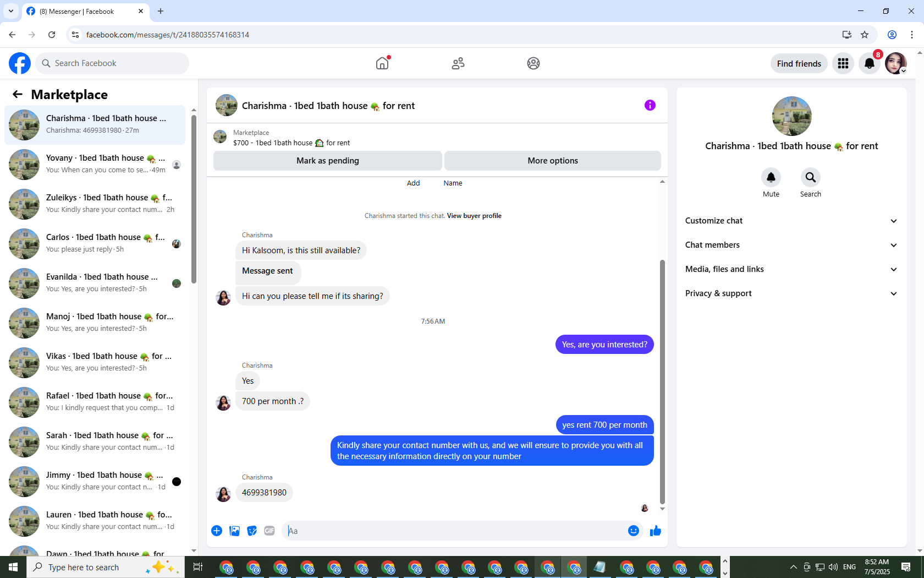Open View buyer profile link

[x=474, y=216]
